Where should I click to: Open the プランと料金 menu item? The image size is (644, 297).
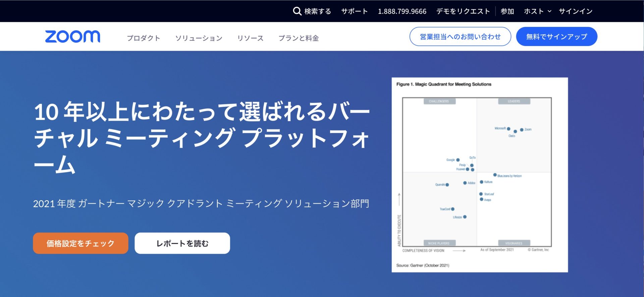299,38
